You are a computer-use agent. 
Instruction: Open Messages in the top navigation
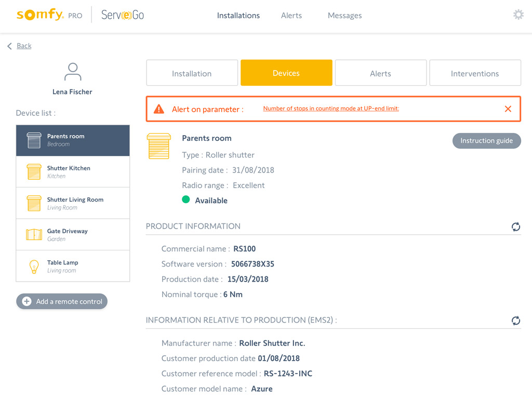pyautogui.click(x=344, y=16)
